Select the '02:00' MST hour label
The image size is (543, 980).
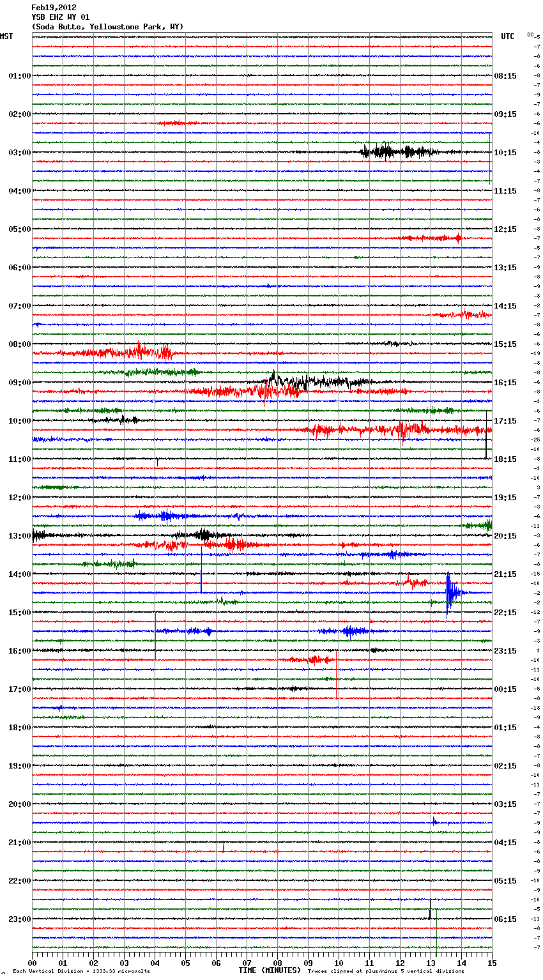tap(20, 114)
